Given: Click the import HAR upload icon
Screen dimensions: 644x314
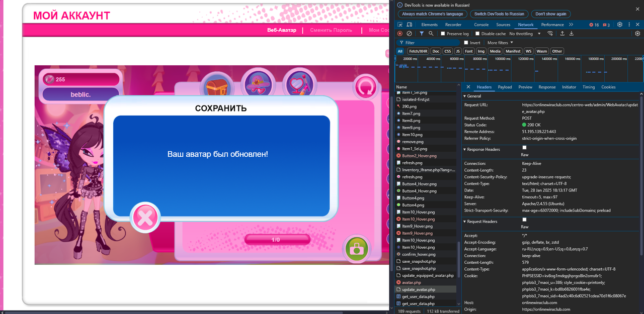Looking at the screenshot, I should pyautogui.click(x=562, y=34).
